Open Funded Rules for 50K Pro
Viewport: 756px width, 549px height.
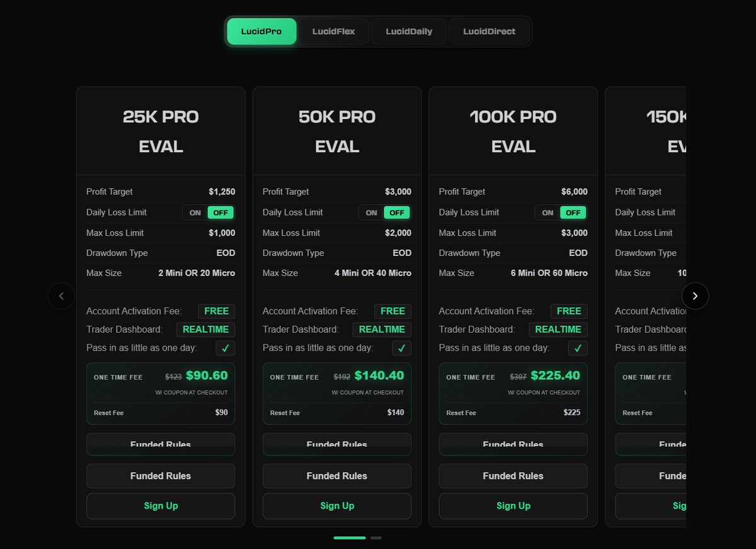[337, 476]
